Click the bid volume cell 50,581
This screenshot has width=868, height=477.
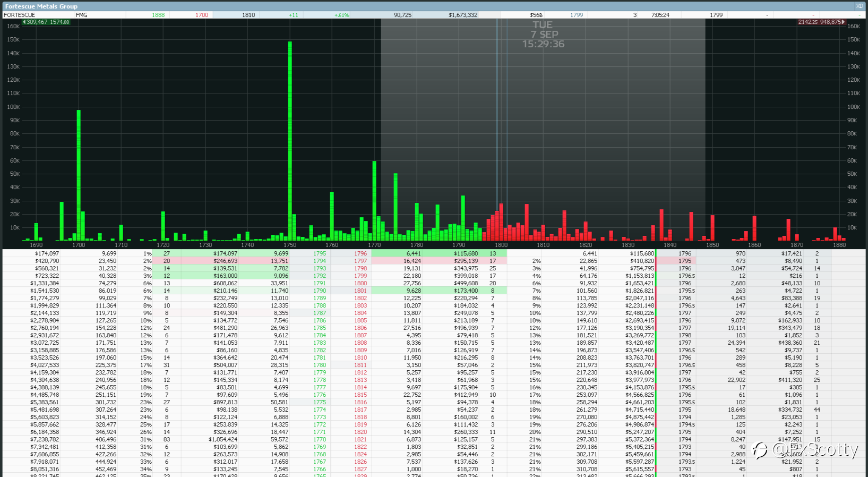point(279,402)
